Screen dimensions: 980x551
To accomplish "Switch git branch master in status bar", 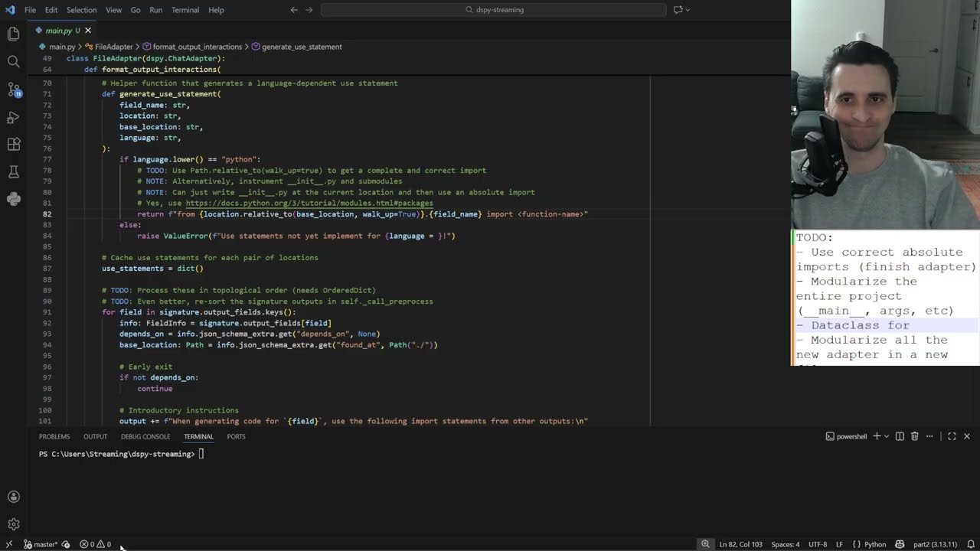I will tap(41, 544).
